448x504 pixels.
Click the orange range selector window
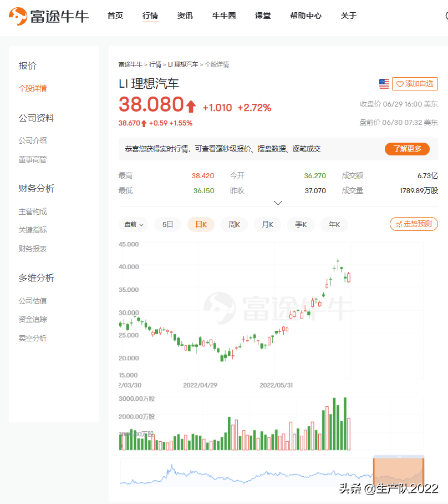(399, 472)
